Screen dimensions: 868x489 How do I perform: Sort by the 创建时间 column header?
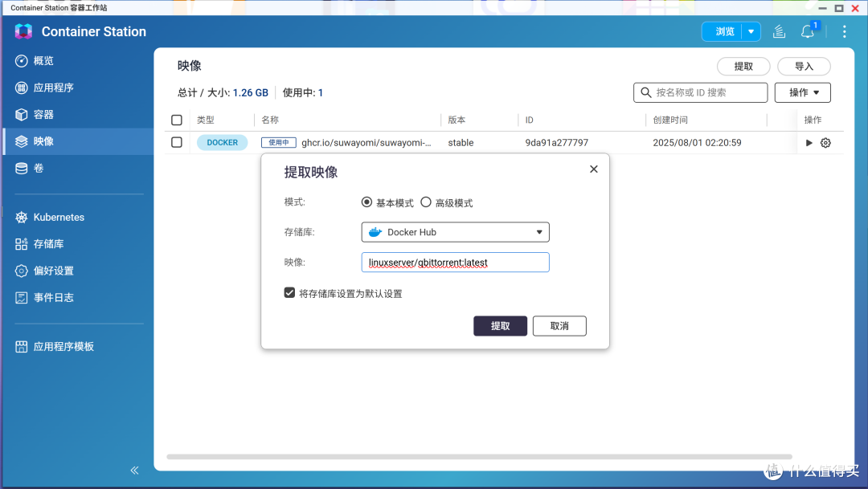tap(669, 120)
